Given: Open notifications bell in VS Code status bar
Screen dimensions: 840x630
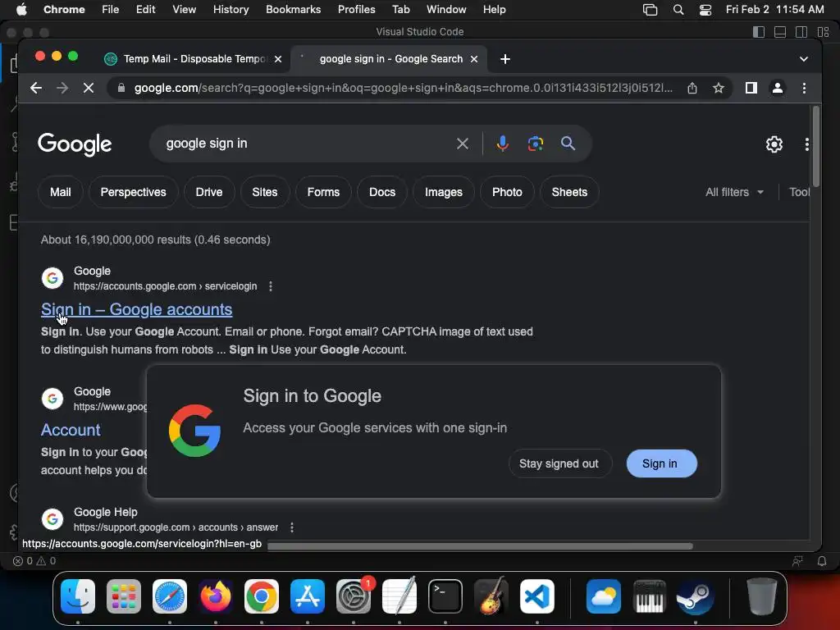Looking at the screenshot, I should [x=822, y=561].
